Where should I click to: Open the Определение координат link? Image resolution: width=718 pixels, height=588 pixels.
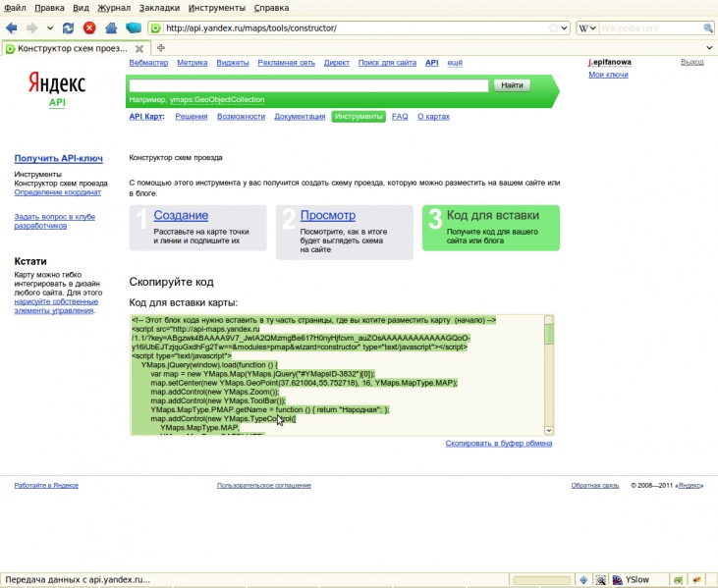click(57, 192)
